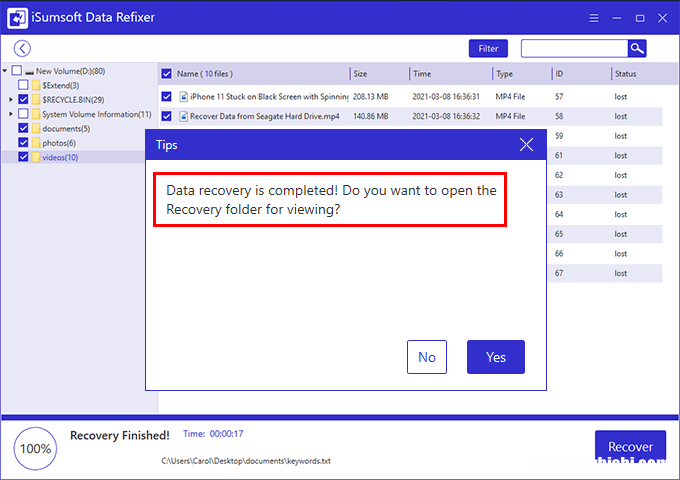Screen dimensions: 680x480
Task: Go back with the circular arrow button
Action: click(22, 48)
